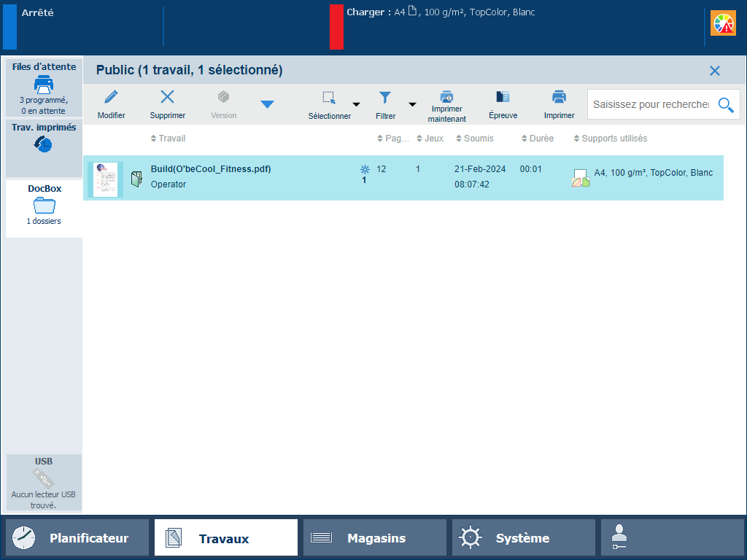Screen dimensions: 747x560
Task: Sort list by Travail column
Action: coord(171,139)
